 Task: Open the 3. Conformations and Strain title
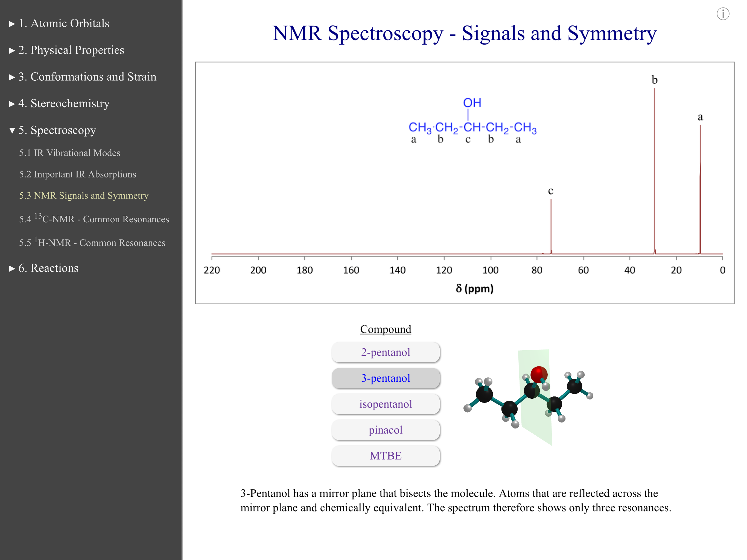click(87, 77)
